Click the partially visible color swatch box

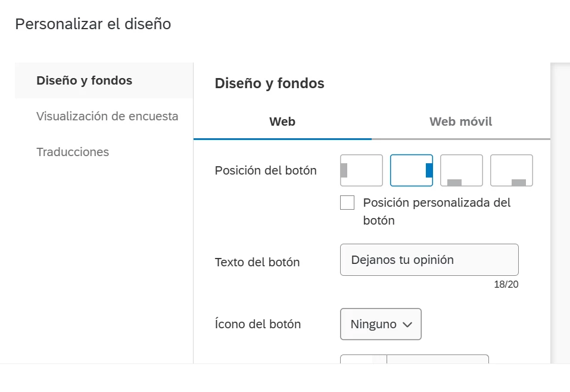click(x=363, y=359)
